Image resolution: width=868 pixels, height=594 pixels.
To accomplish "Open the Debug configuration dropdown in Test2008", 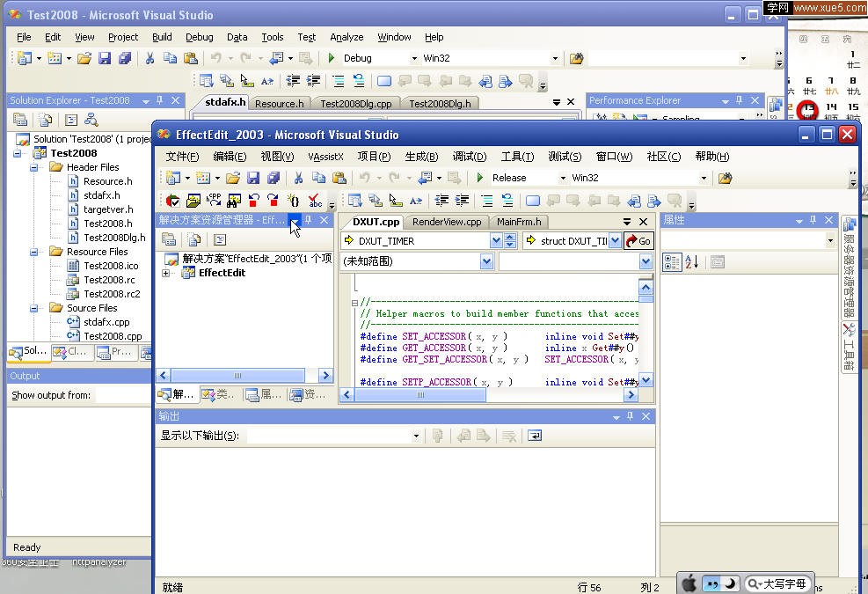I will pos(414,58).
